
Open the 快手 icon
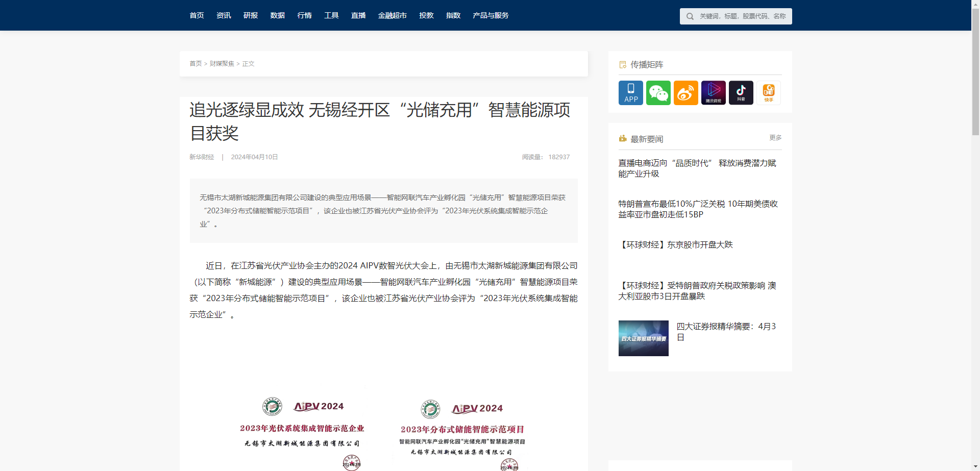769,93
